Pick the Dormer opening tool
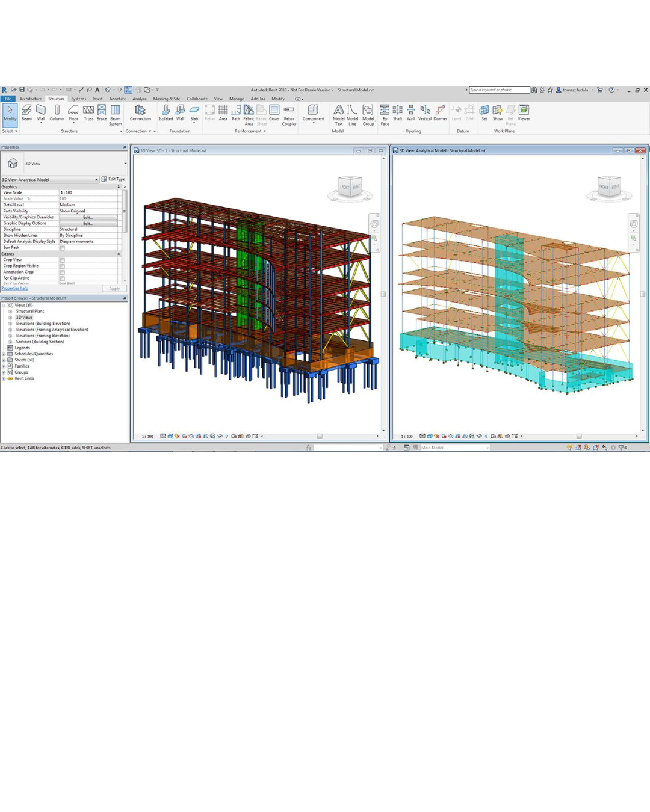The height and width of the screenshot is (812, 650). [x=441, y=113]
